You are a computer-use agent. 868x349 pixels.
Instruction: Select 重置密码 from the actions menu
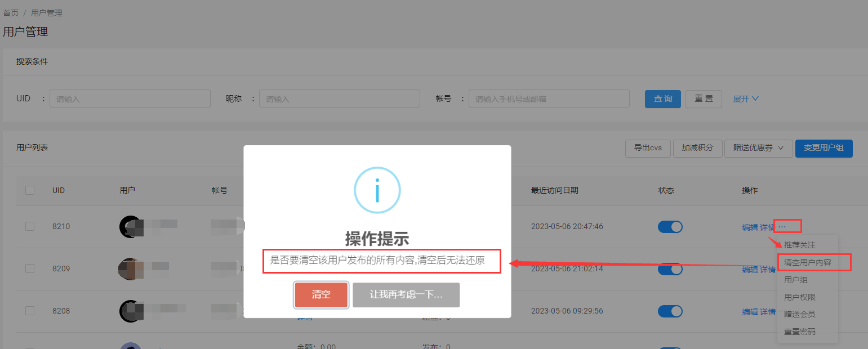click(x=800, y=332)
